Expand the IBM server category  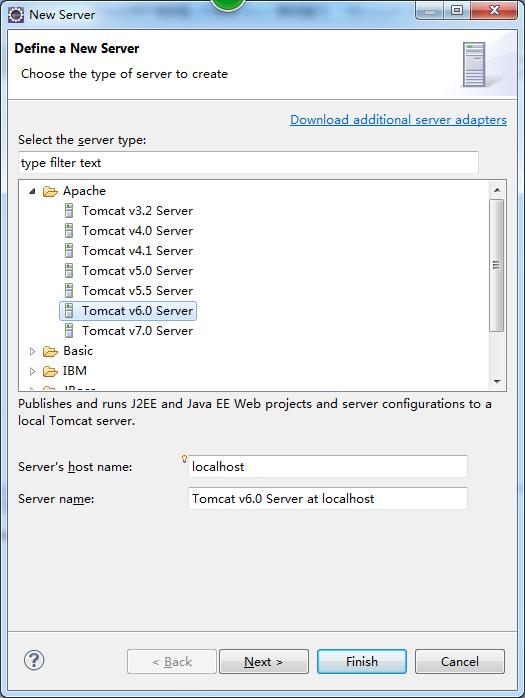click(x=32, y=371)
